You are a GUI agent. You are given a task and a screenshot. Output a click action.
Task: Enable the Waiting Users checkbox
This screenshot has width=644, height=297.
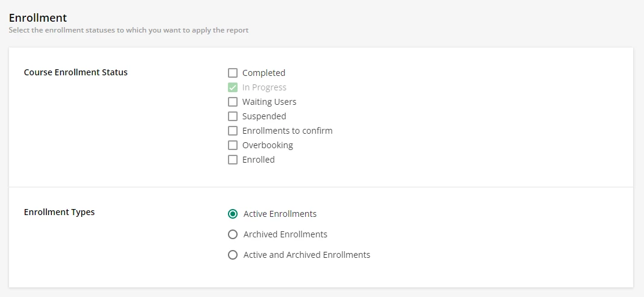click(x=233, y=102)
